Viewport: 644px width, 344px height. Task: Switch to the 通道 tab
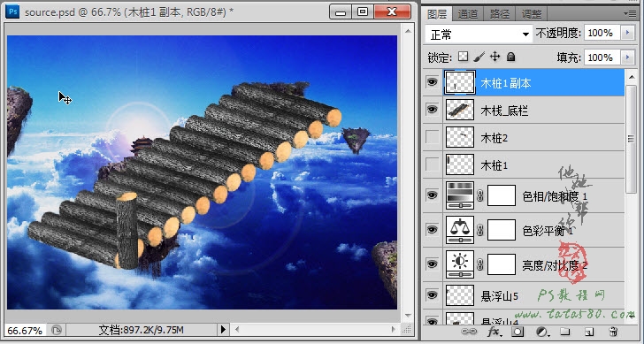tap(468, 14)
